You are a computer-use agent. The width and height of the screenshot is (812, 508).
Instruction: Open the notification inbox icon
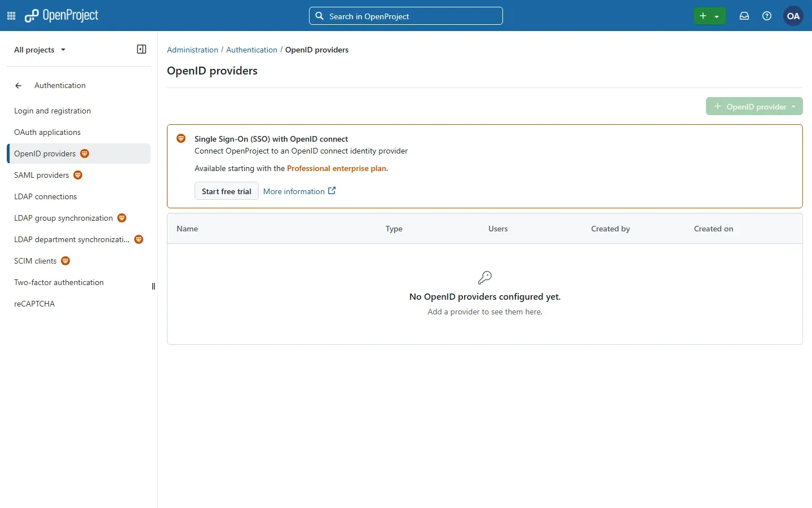click(744, 16)
